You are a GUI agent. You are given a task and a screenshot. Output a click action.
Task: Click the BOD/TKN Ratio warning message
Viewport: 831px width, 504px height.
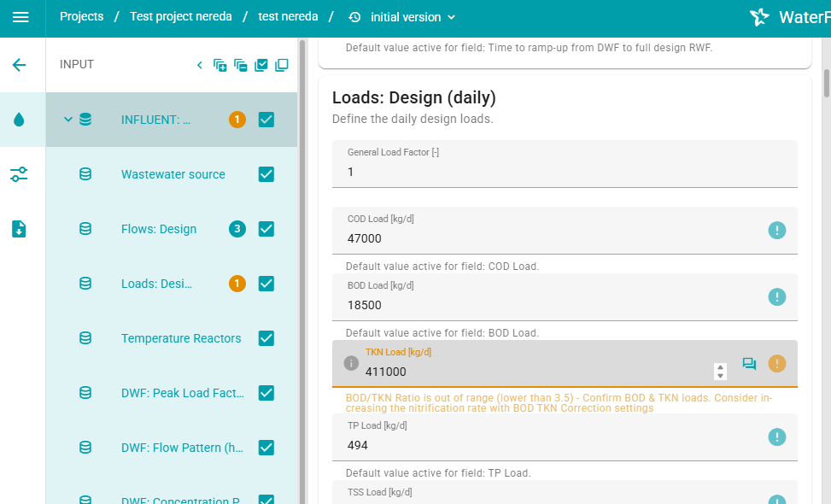click(559, 403)
